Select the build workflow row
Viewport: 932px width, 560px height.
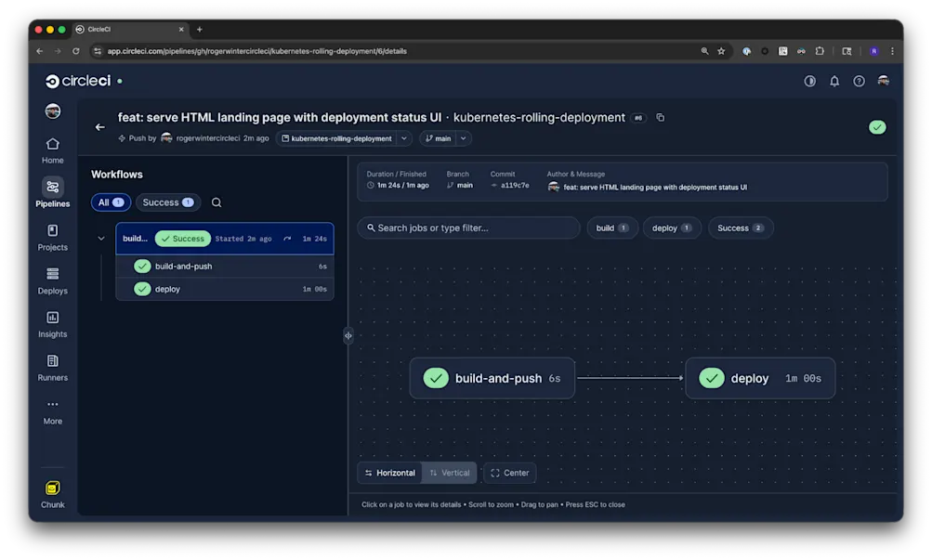pyautogui.click(x=225, y=239)
